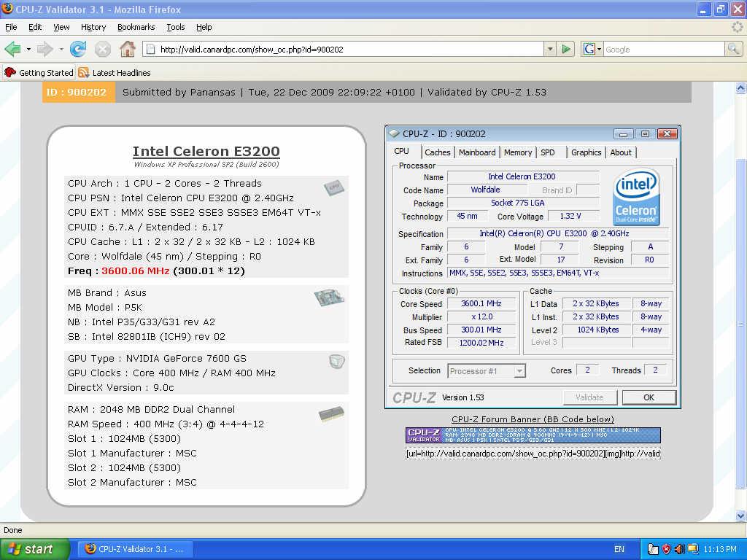Image resolution: width=747 pixels, height=560 pixels.
Task: Reload the page with the Refresh icon
Action: 78,49
